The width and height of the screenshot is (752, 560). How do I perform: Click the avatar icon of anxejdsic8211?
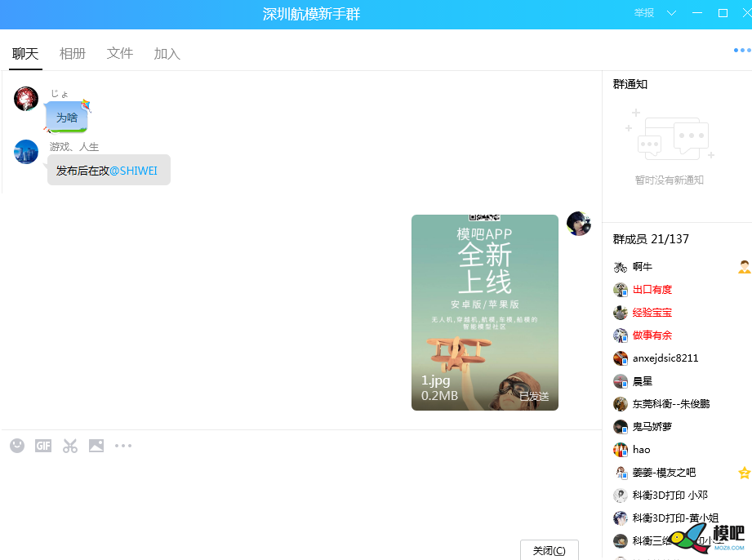point(621,358)
